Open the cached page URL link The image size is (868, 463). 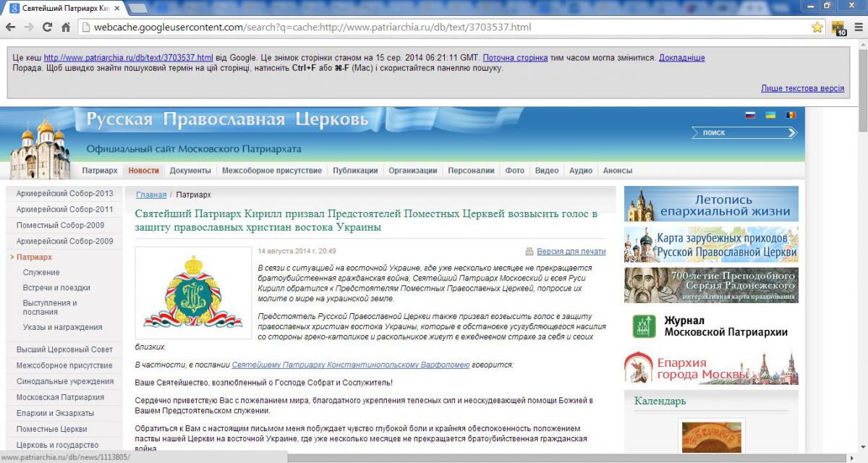[129, 58]
